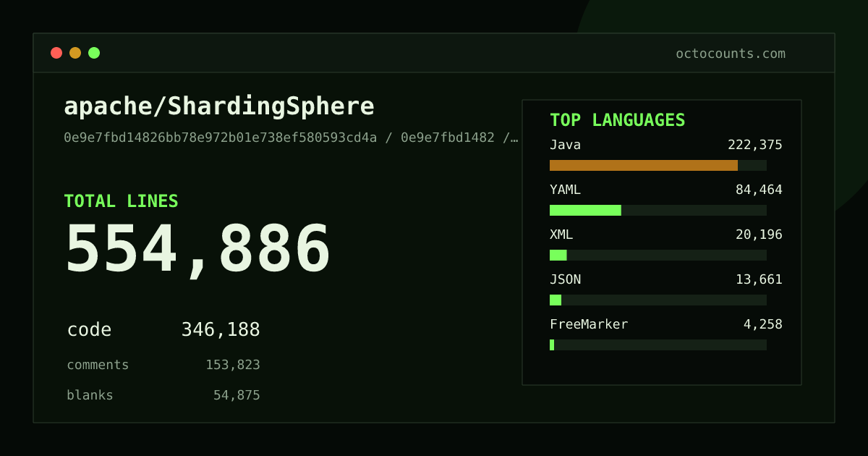Click the blanks row label

pos(90,395)
